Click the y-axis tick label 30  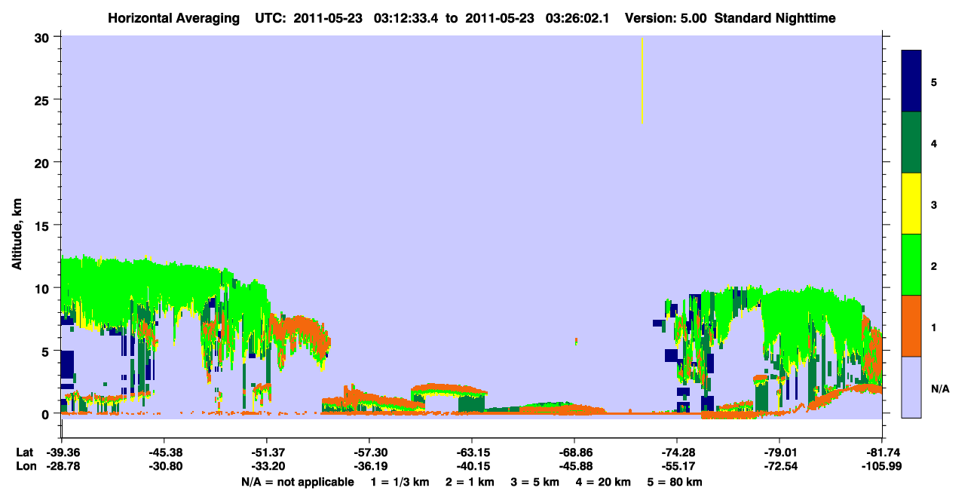[x=44, y=37]
